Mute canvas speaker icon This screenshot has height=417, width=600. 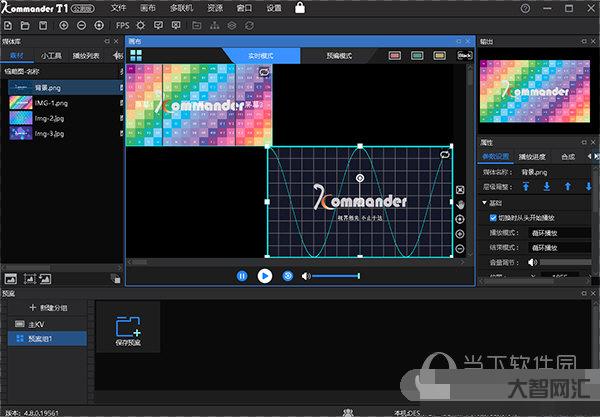305,276
